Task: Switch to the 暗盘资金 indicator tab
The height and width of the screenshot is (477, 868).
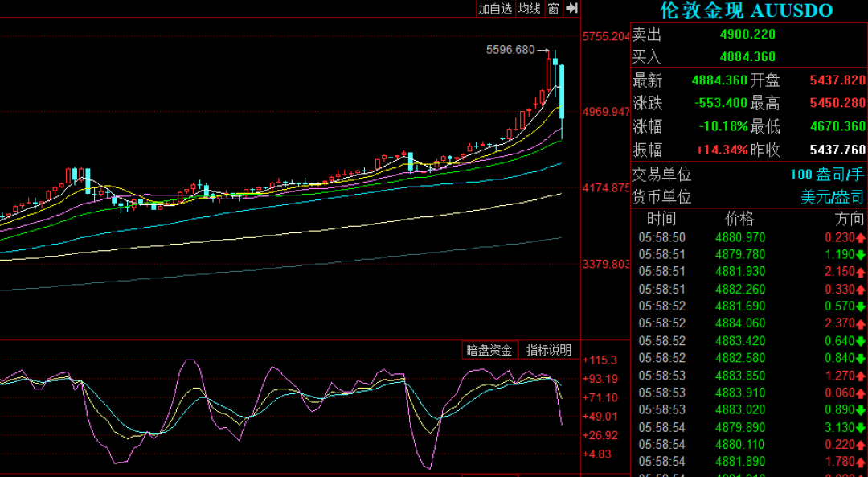Action: click(489, 350)
